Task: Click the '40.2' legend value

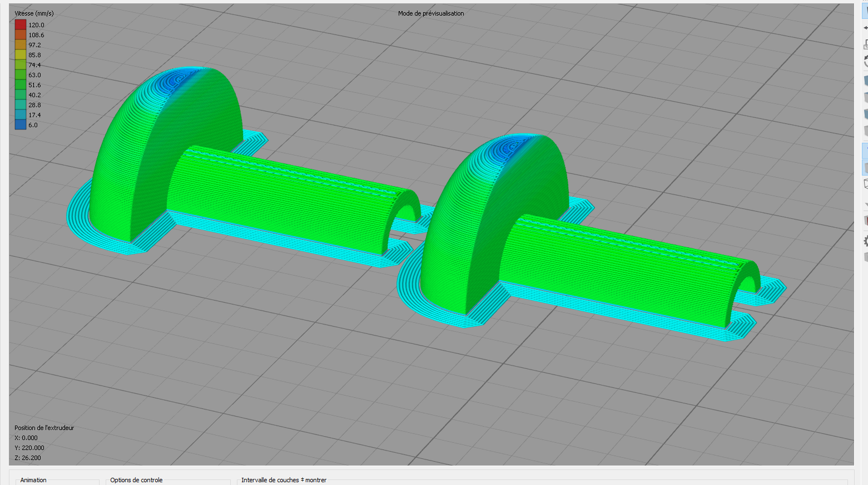Action: coord(34,95)
